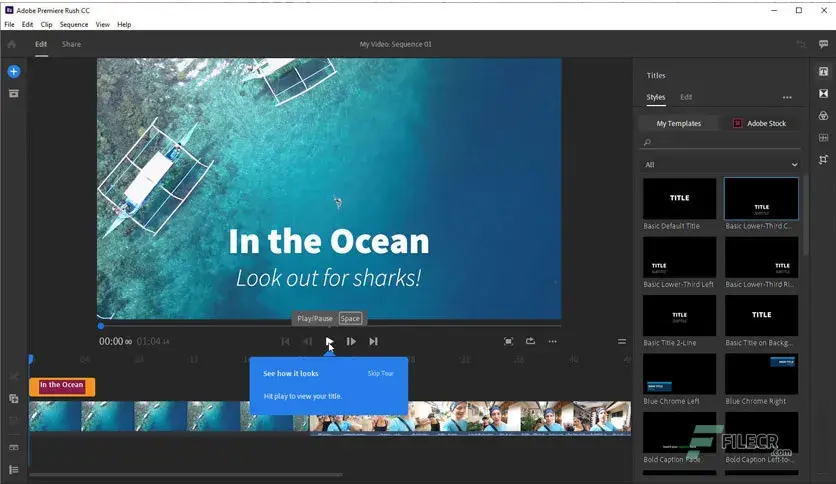
Task: Open the Titles panel icon
Action: coord(823,71)
